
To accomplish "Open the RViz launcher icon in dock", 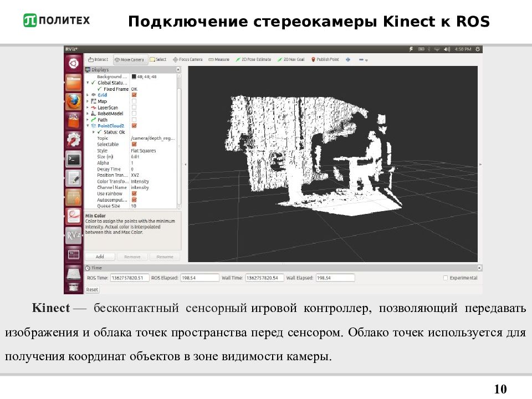I will (74, 235).
